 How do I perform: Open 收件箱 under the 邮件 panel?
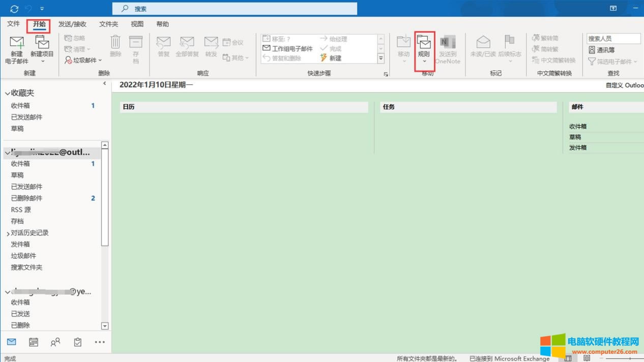click(x=578, y=127)
